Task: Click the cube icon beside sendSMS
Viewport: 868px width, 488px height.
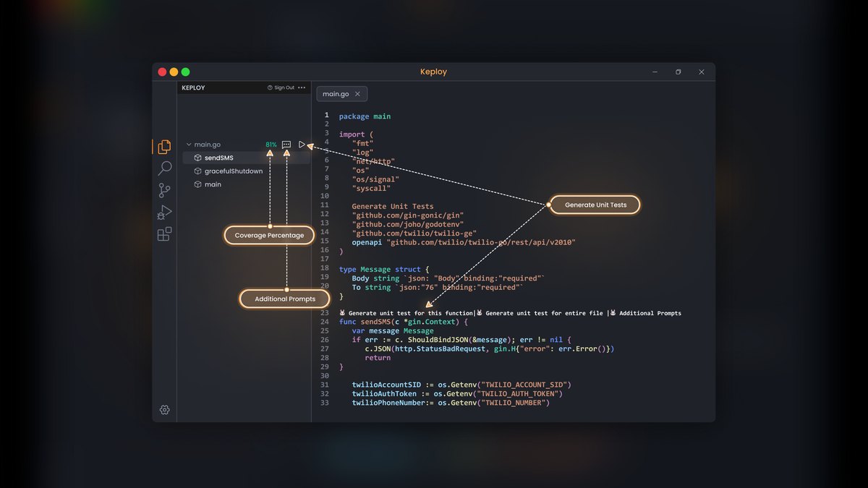Action: tap(197, 158)
